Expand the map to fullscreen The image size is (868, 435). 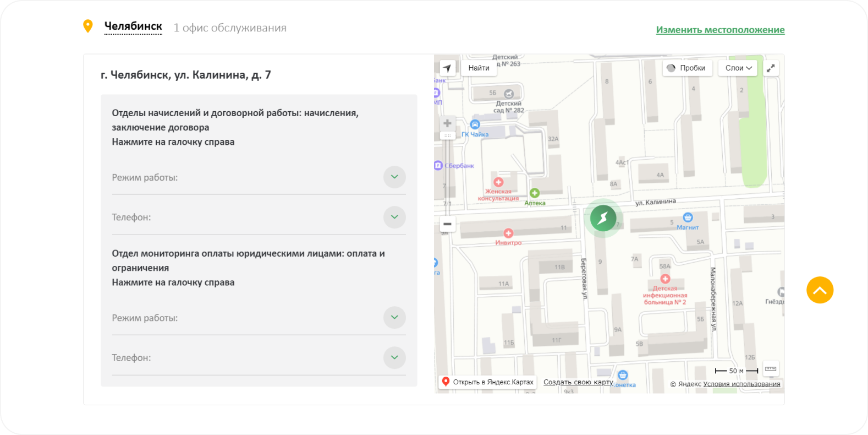coord(771,68)
